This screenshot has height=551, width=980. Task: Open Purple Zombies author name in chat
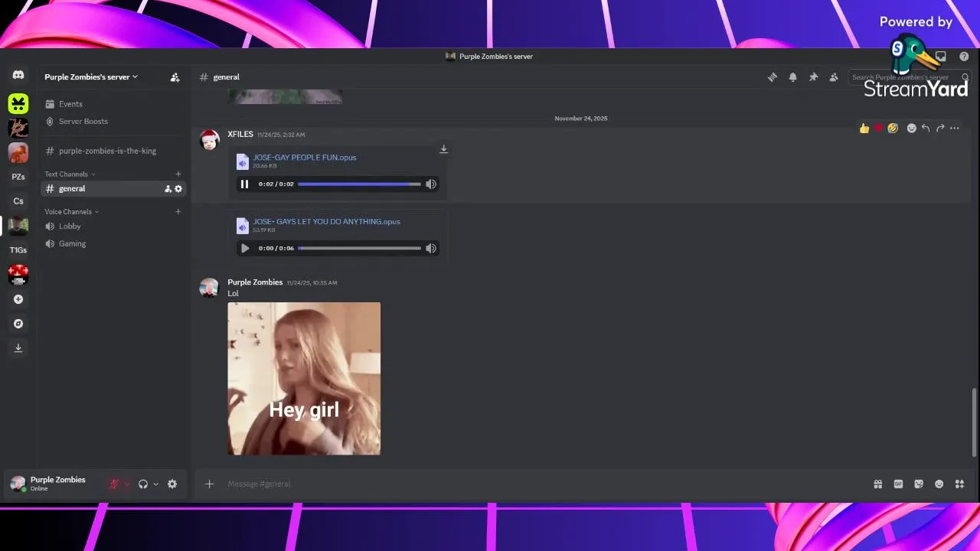[255, 282]
